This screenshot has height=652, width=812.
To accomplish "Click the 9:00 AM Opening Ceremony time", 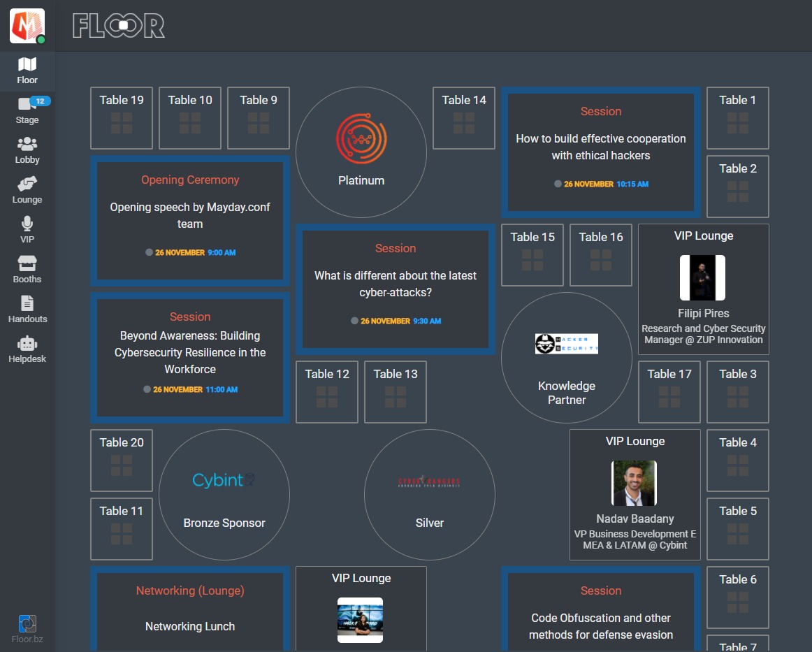I will (x=222, y=253).
